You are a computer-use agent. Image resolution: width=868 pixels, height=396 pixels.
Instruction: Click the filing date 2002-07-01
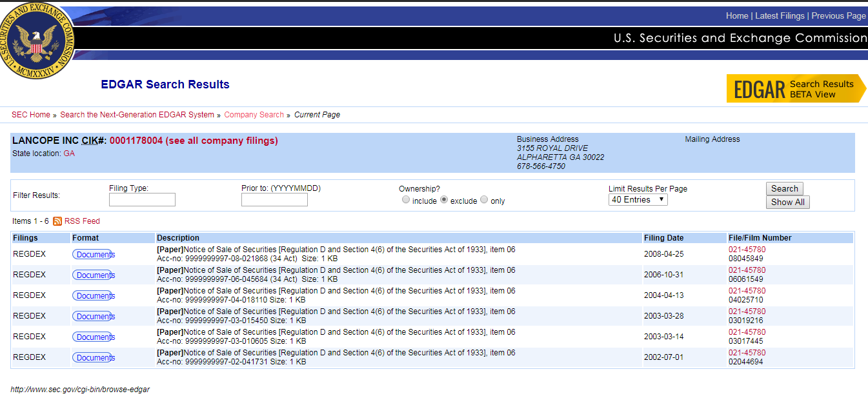[663, 357]
